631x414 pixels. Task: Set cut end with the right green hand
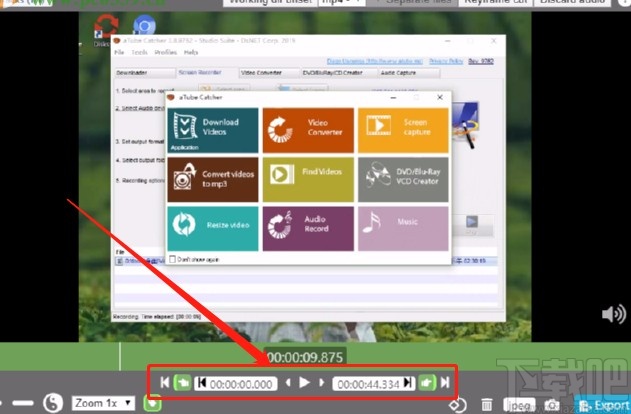(x=427, y=382)
